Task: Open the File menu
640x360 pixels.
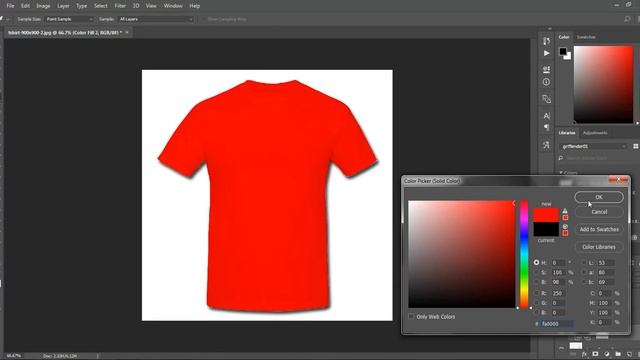Action: 10,6
